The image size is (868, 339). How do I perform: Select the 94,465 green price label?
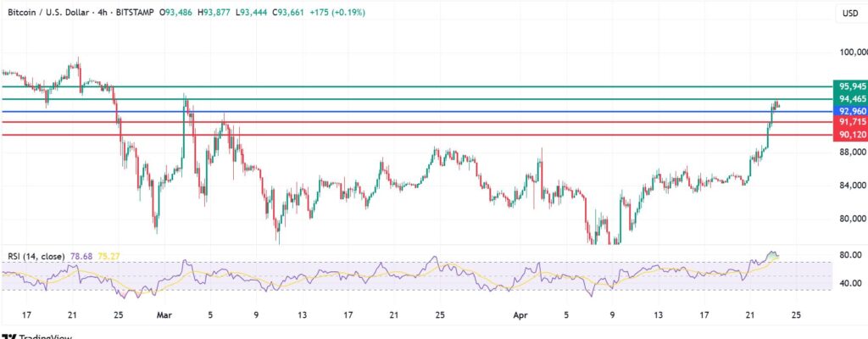[851, 99]
